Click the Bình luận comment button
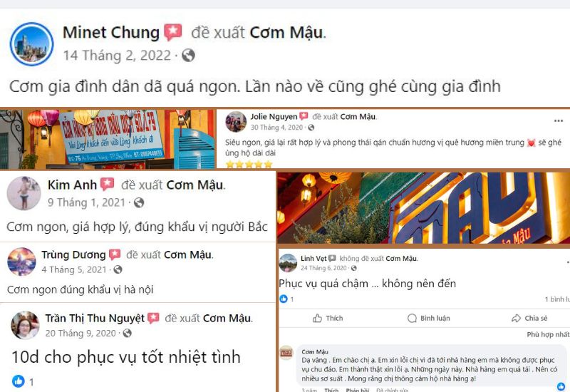The image size is (570, 392). 429,318
